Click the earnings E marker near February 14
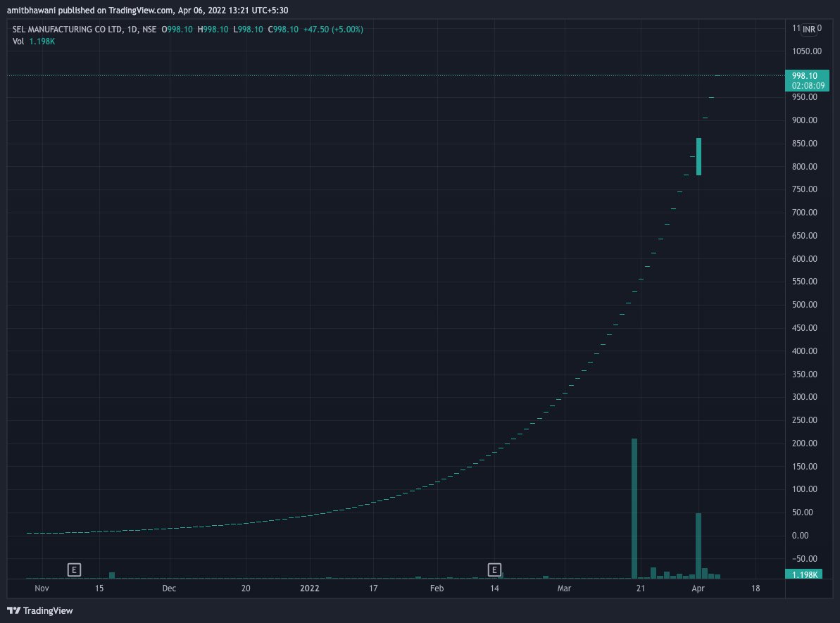840x623 pixels. [x=494, y=569]
